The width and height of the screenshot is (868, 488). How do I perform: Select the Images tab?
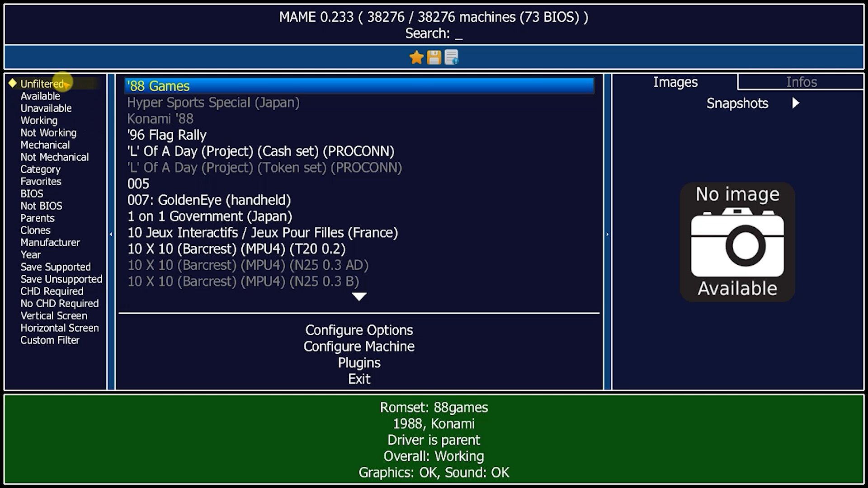click(675, 82)
